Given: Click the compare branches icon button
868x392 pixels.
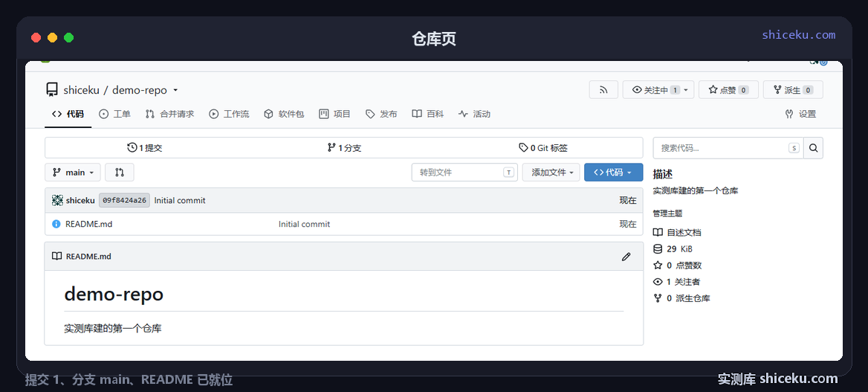Looking at the screenshot, I should coord(120,173).
